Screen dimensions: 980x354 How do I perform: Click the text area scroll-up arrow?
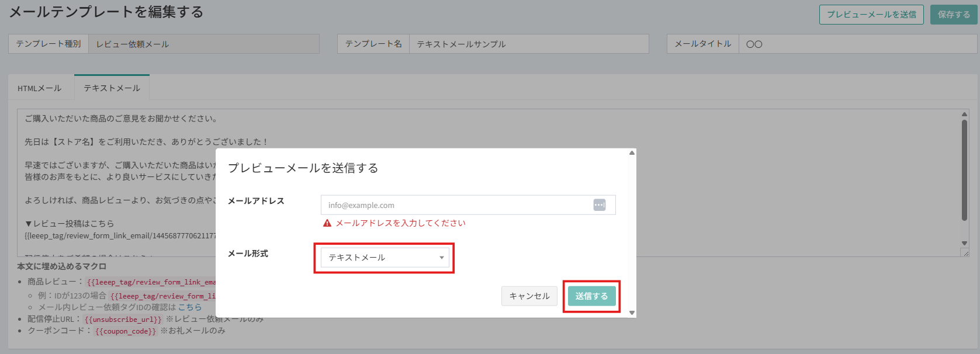pyautogui.click(x=964, y=114)
